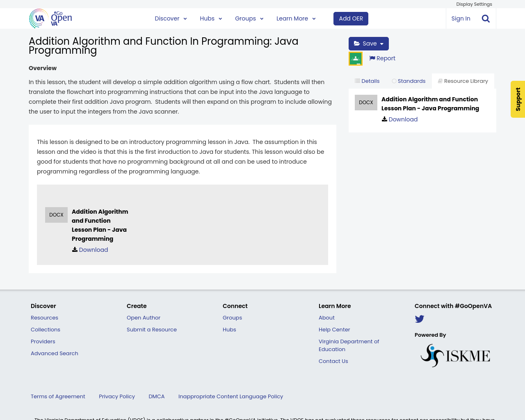Click the GoOpenVA logo
This screenshot has width=525, height=420.
50,18
